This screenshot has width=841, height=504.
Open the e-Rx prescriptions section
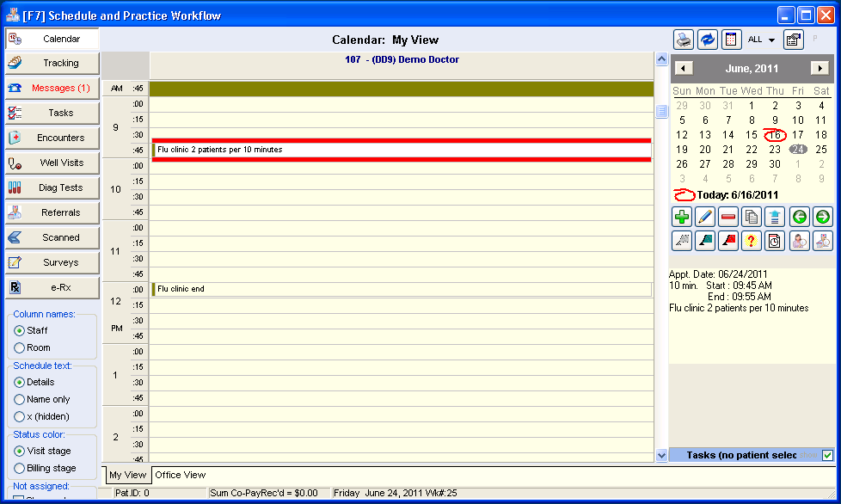[52, 287]
